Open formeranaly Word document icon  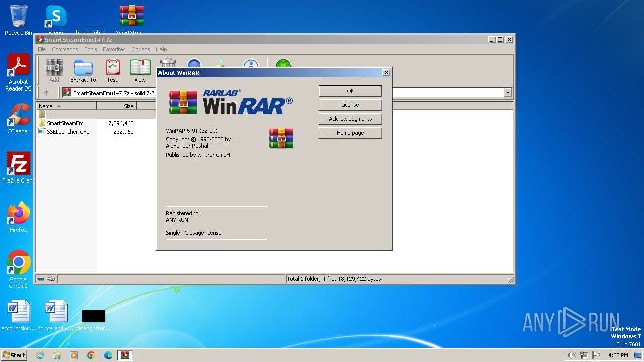click(x=56, y=316)
